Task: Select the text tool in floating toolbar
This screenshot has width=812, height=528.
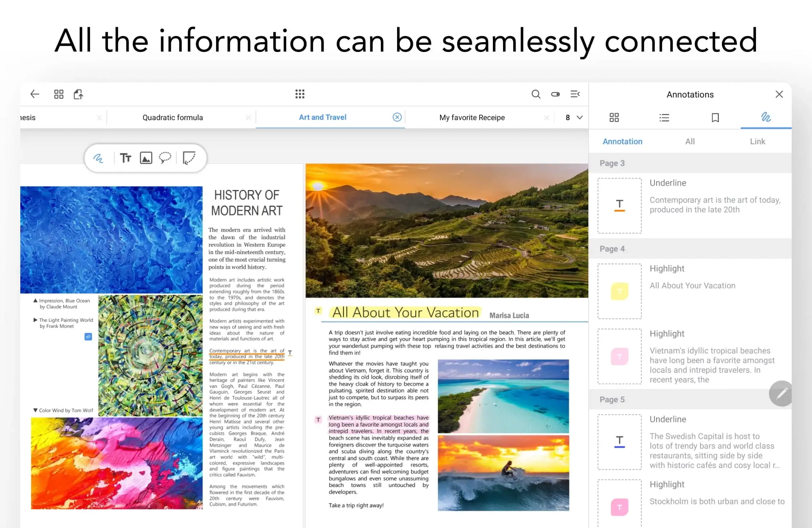Action: 125,158
